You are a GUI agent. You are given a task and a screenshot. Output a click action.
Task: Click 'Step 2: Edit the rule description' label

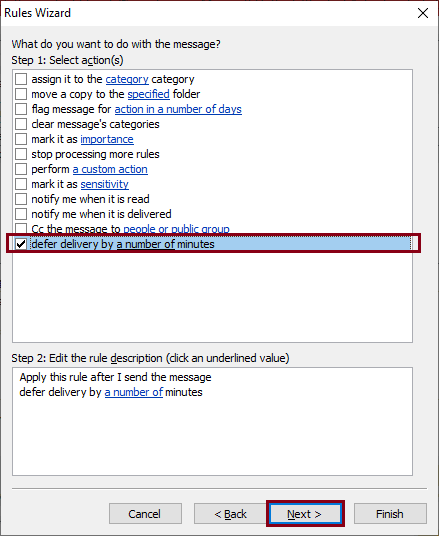point(150,358)
